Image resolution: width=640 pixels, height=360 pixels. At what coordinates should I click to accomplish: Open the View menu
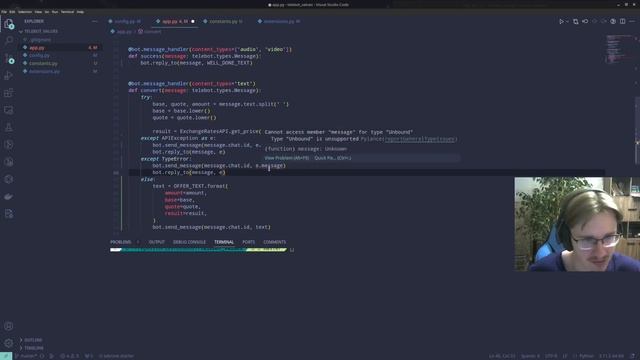[x=38, y=12]
